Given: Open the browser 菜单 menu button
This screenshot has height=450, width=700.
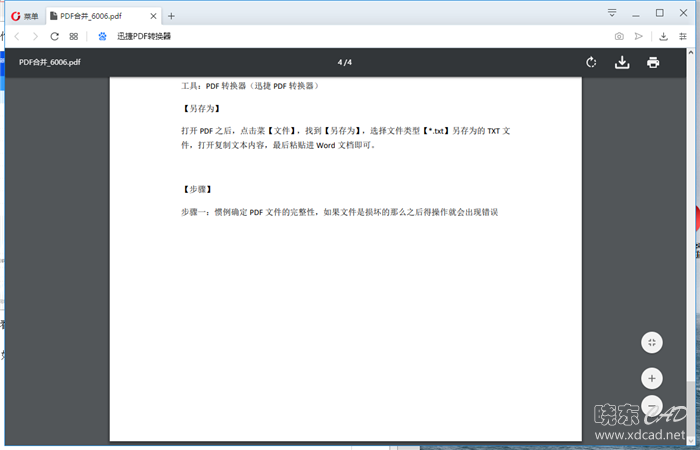Looking at the screenshot, I should [25, 16].
